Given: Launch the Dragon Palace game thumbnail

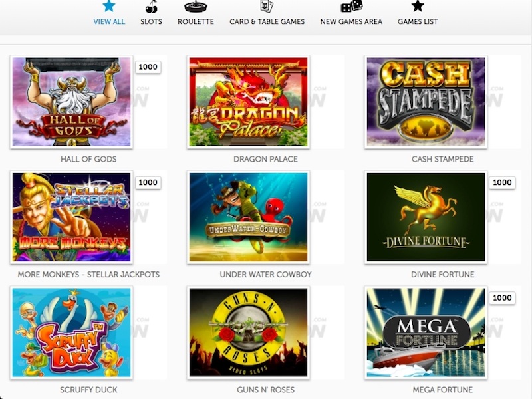Looking at the screenshot, I should pos(248,102).
